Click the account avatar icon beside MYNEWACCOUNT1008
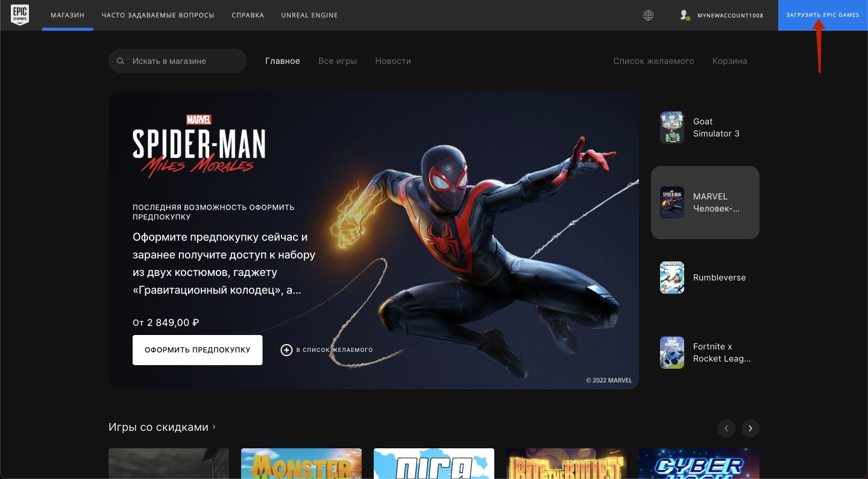868x479 pixels. click(x=685, y=15)
